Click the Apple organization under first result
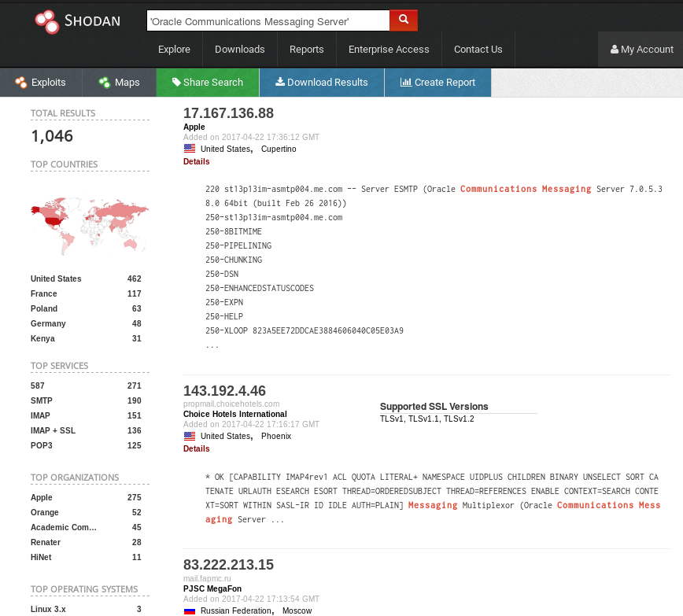The image size is (683, 616). pos(194,127)
